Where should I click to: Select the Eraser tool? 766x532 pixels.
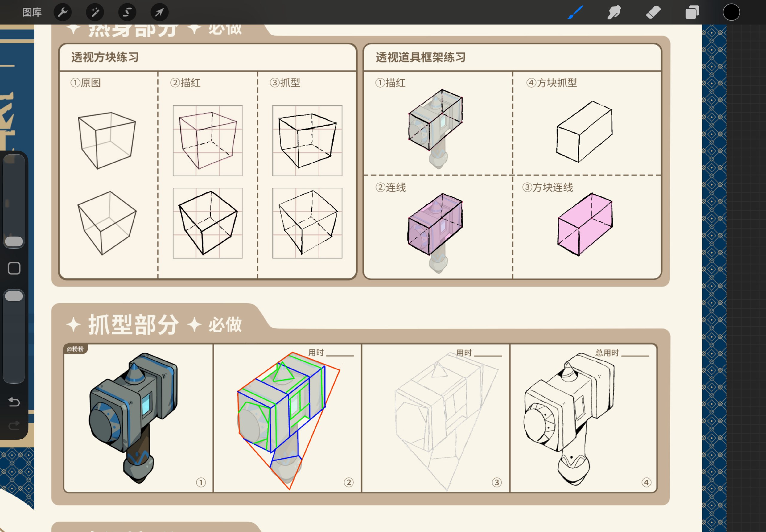coord(653,12)
